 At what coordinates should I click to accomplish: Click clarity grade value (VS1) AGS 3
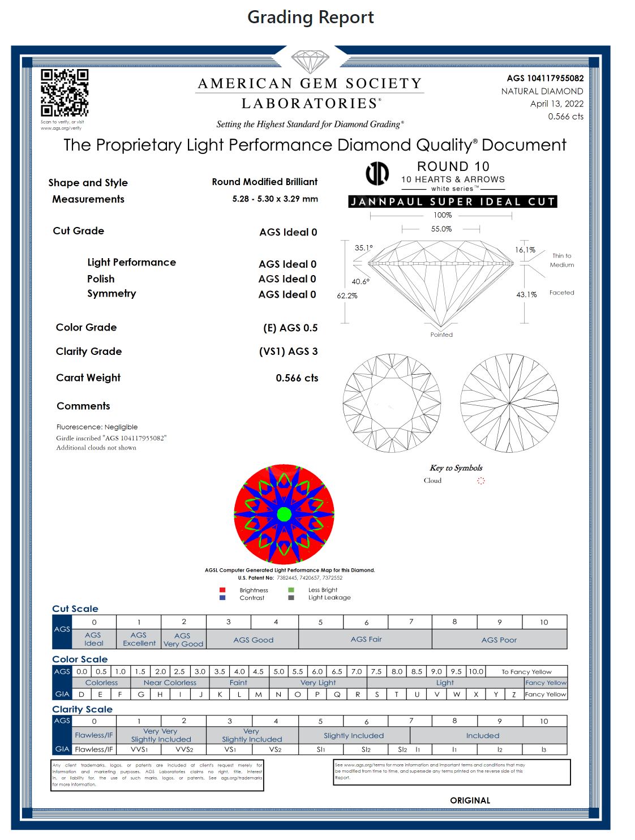tap(289, 352)
